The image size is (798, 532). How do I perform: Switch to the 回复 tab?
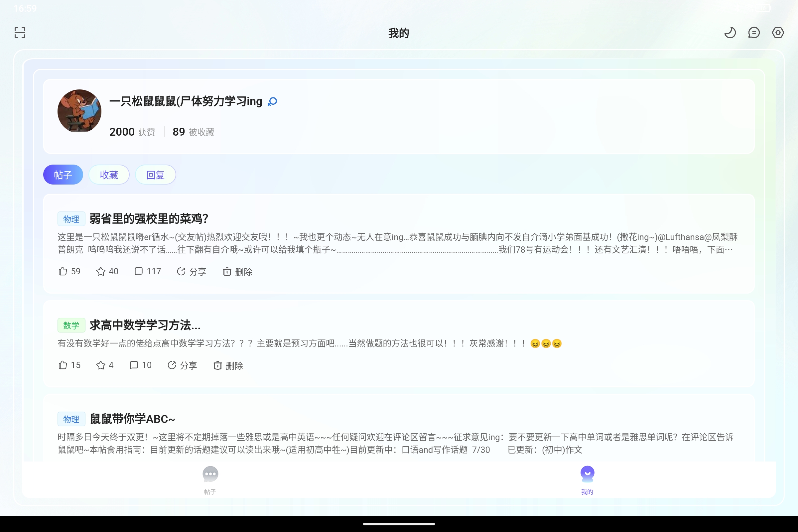155,175
